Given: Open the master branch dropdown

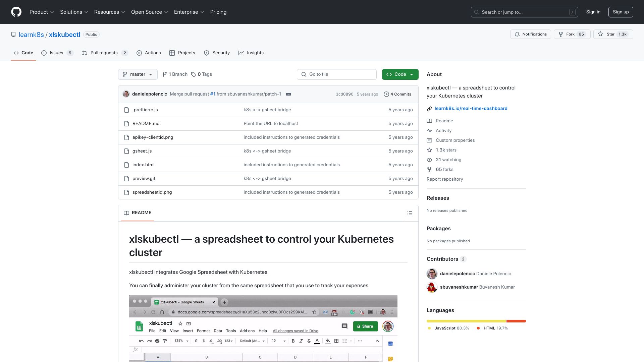Looking at the screenshot, I should coord(138,74).
